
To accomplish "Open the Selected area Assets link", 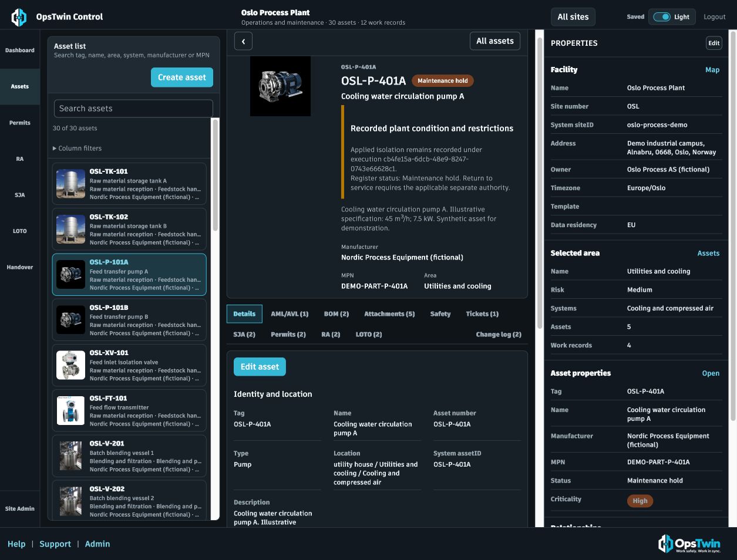I will (x=708, y=254).
